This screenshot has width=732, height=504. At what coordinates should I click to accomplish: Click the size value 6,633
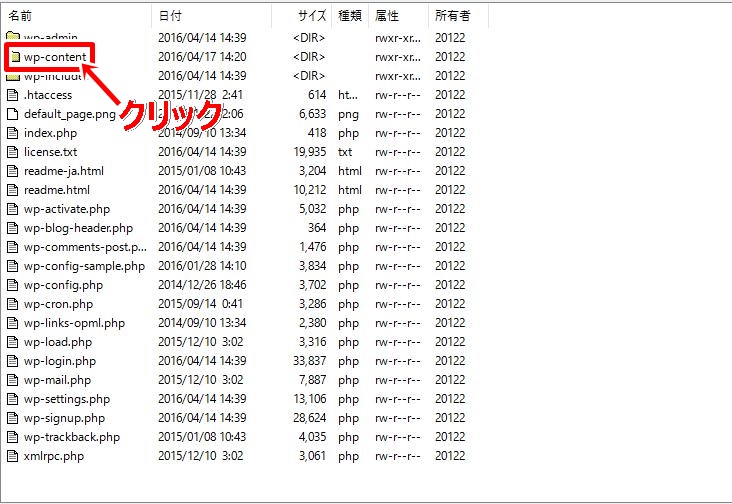pos(313,114)
